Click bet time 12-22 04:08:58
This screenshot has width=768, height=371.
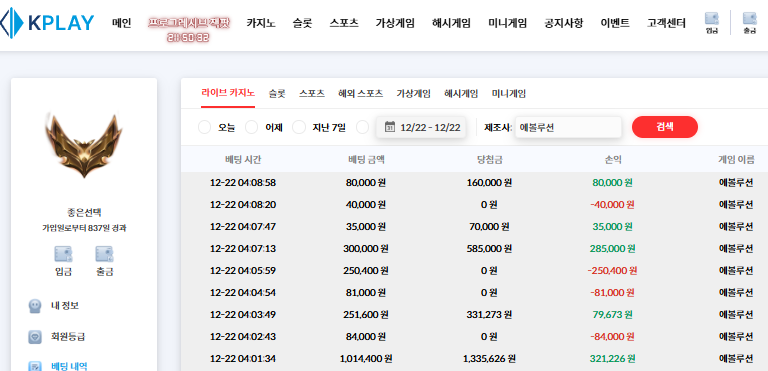tap(243, 183)
